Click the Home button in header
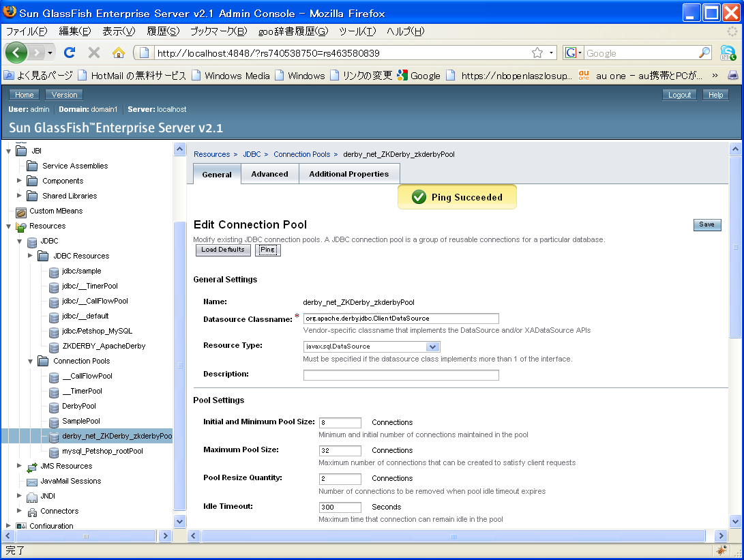 24,95
